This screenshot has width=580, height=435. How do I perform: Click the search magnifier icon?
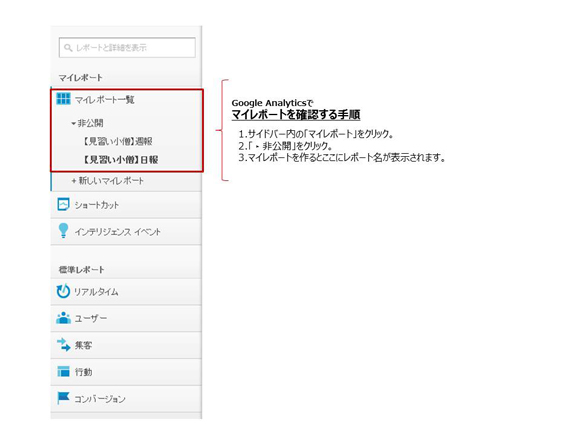point(68,48)
